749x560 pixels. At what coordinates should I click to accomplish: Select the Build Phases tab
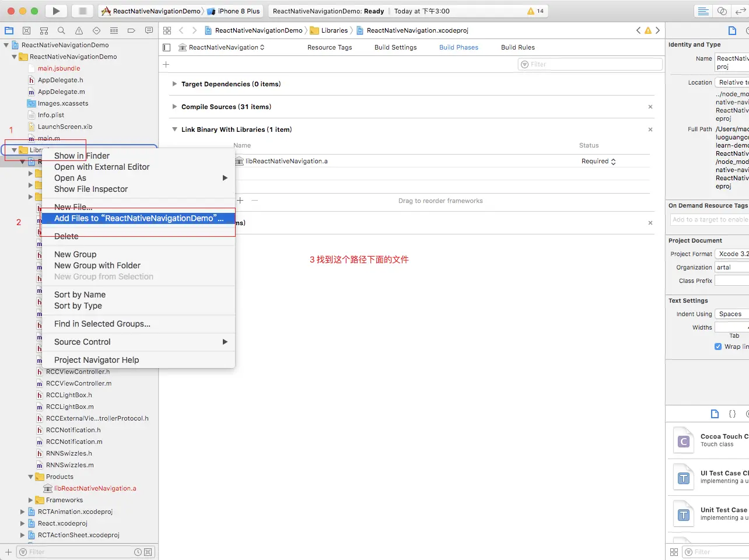tap(459, 47)
